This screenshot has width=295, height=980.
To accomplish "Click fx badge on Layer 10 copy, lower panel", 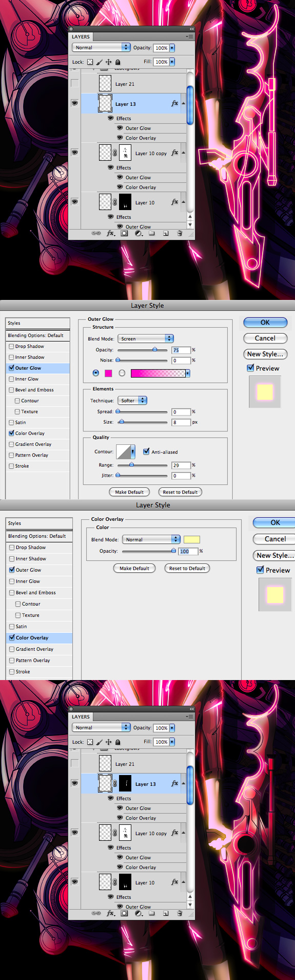I will [x=174, y=833].
